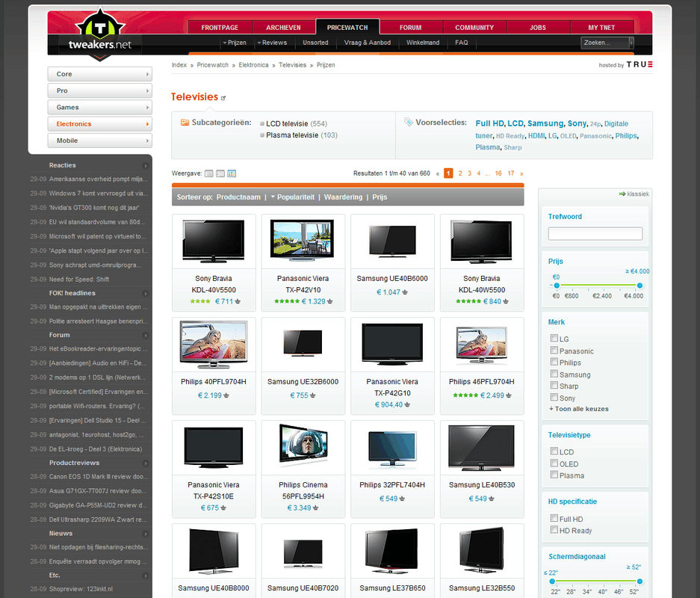This screenshot has height=598, width=700.
Task: Tick the Sharp brand checkbox
Action: pos(554,386)
